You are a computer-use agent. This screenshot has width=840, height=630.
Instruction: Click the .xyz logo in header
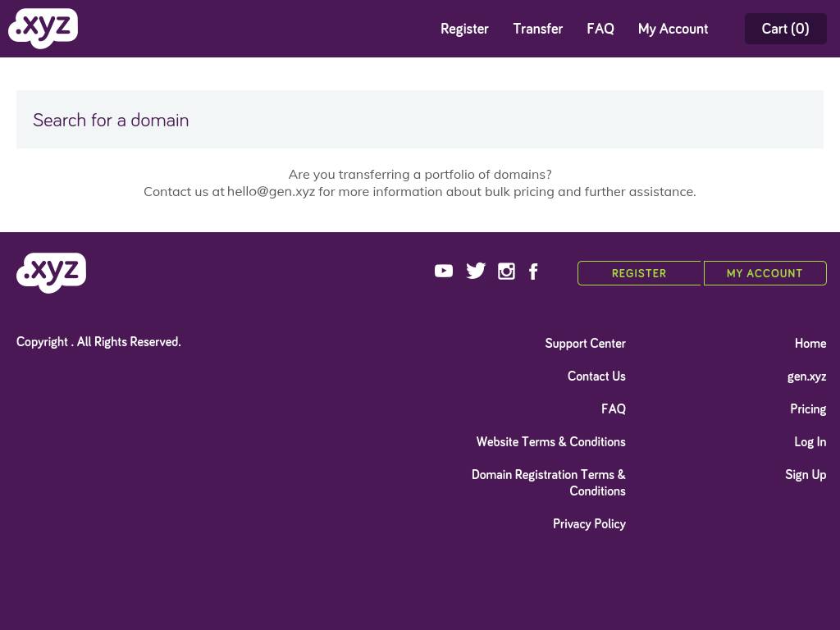point(43,29)
